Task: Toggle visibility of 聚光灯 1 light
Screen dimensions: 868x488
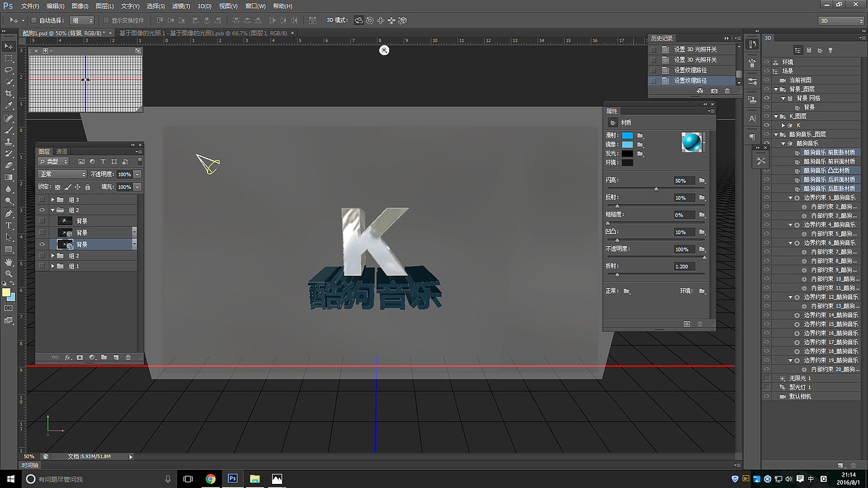Action: pos(767,387)
